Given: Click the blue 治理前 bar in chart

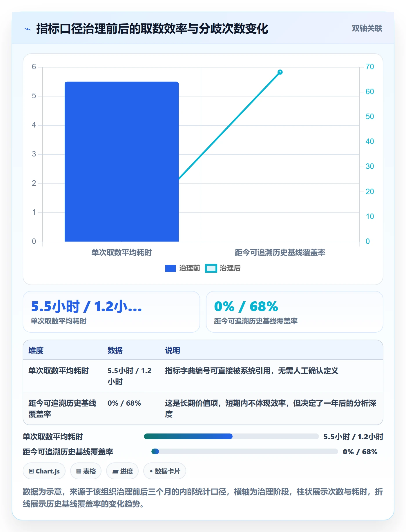Looking at the screenshot, I should (122, 162).
